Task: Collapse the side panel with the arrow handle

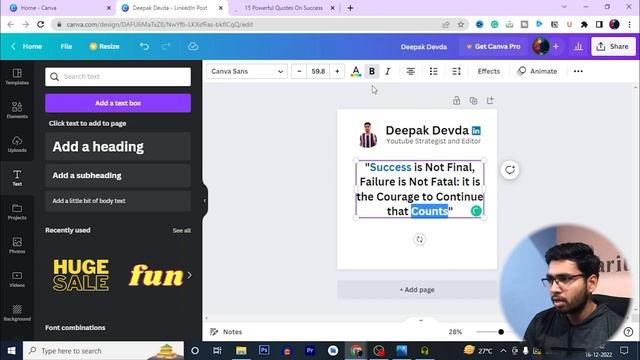Action: [204, 200]
